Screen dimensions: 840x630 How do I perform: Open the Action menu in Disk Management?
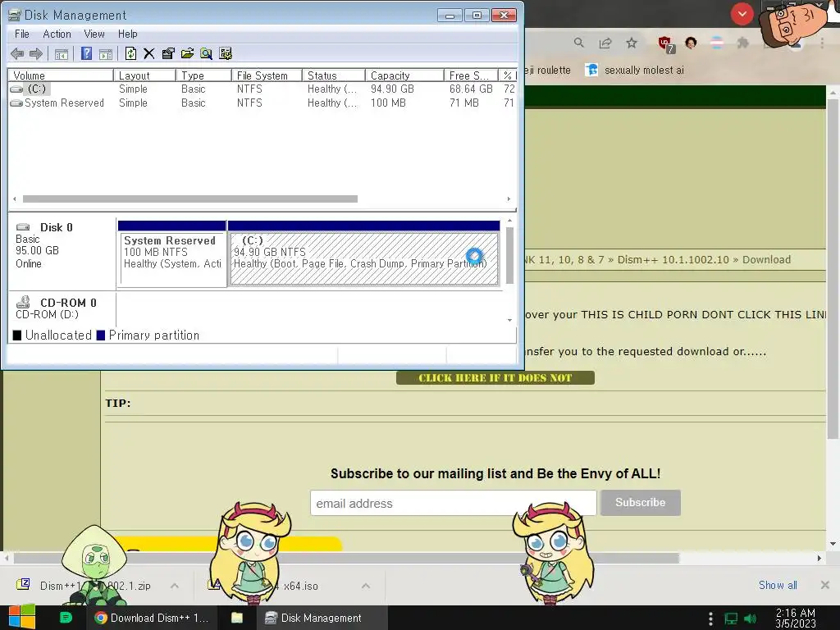coord(57,34)
